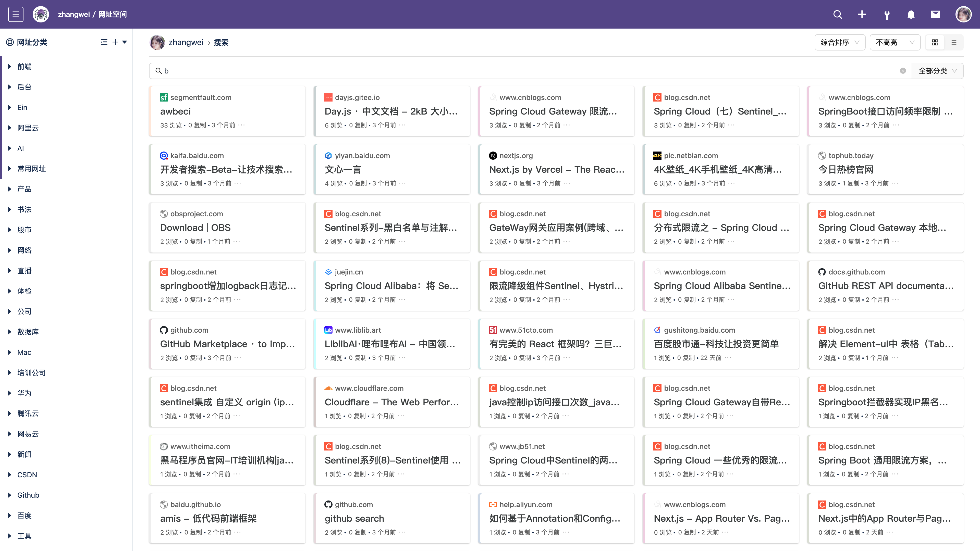Open the wrench tools icon
980x551 pixels.
tap(886, 15)
